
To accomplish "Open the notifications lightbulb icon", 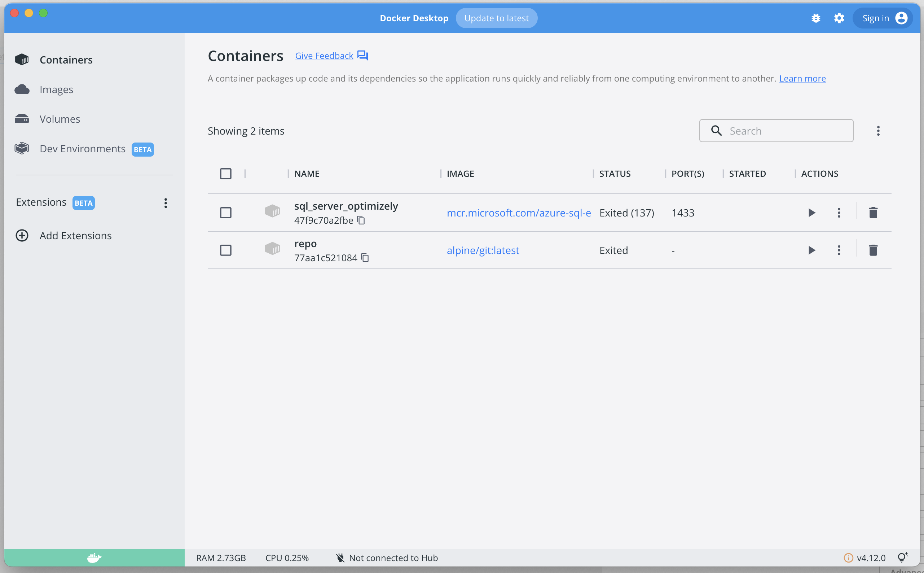I will [x=902, y=557].
